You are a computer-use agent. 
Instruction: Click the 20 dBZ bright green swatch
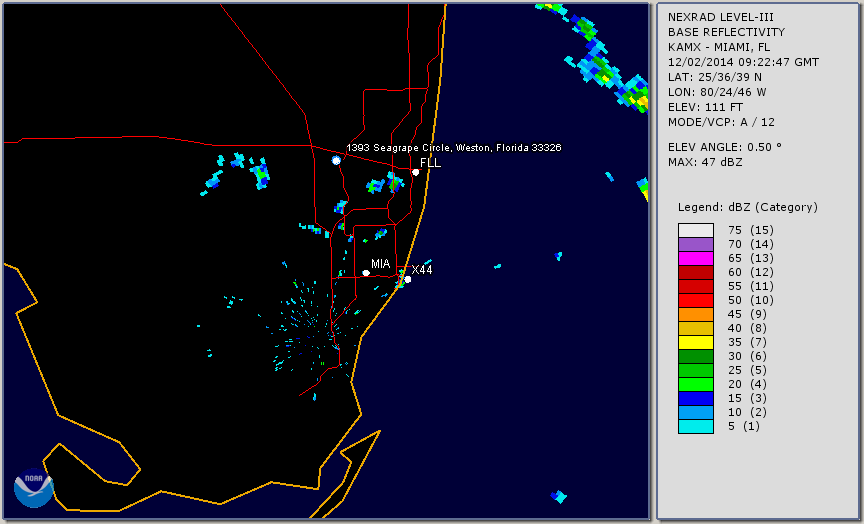coord(696,385)
